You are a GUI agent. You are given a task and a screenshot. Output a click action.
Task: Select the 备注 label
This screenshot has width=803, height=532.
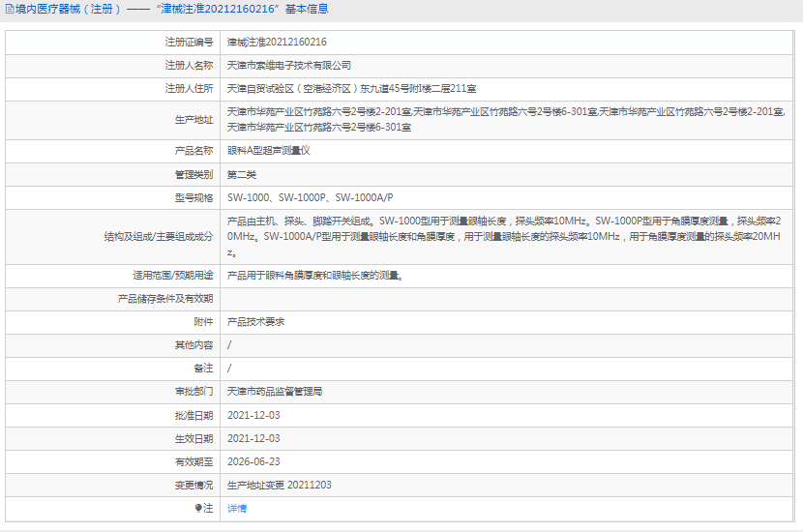(203, 369)
